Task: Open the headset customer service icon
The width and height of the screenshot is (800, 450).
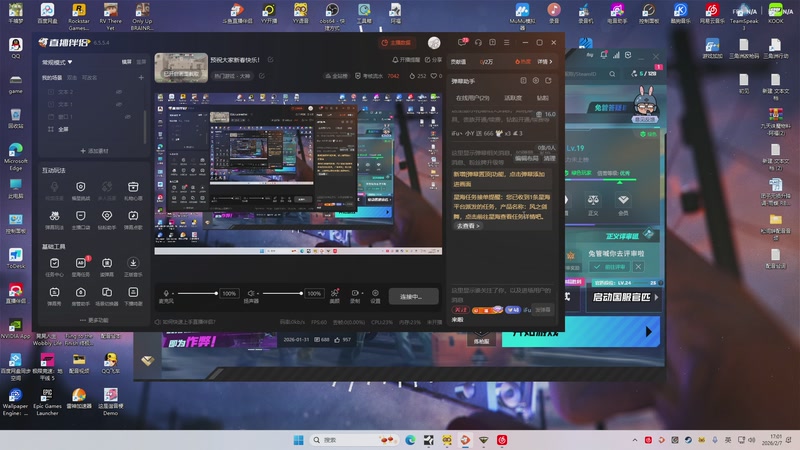Action: [x=478, y=42]
